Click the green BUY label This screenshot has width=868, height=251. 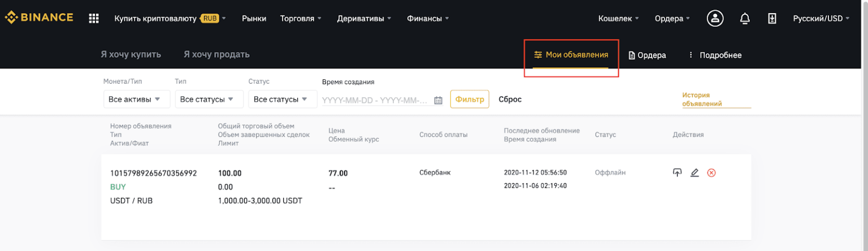tap(118, 187)
